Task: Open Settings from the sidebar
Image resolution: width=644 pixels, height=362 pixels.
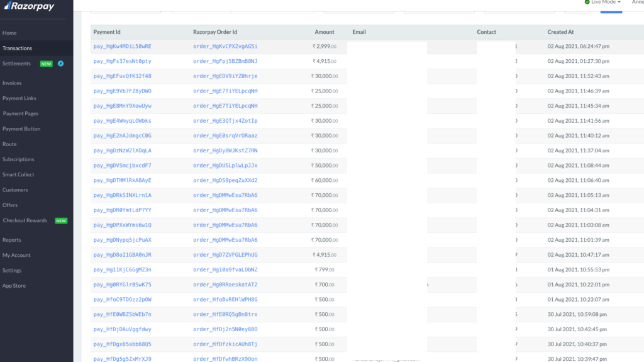Action: click(x=12, y=271)
